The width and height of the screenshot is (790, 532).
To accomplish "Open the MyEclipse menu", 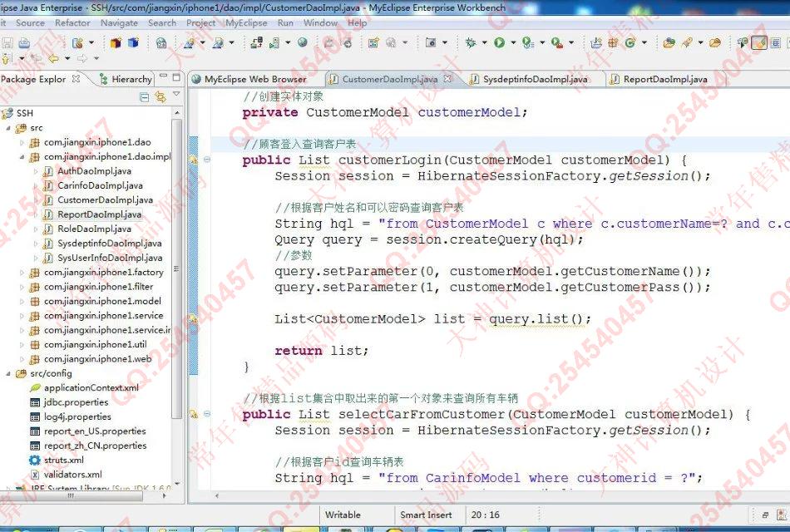I will tap(246, 22).
